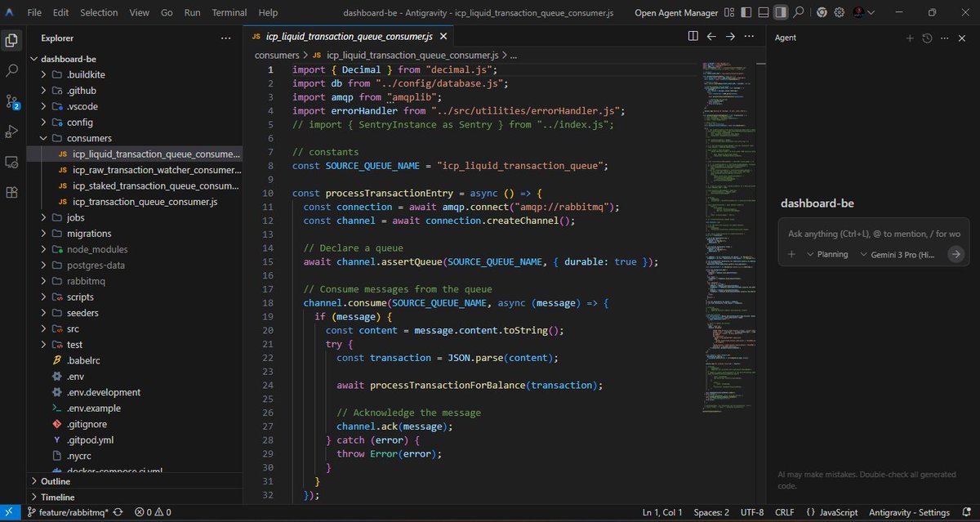Open the Search view in activity bar
Screen dimensions: 980x522
[x=11, y=71]
